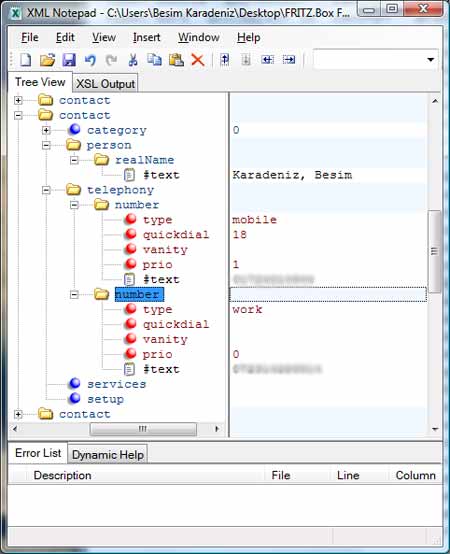Click text node icon beside Karadeniz, Besim

pos(130,175)
